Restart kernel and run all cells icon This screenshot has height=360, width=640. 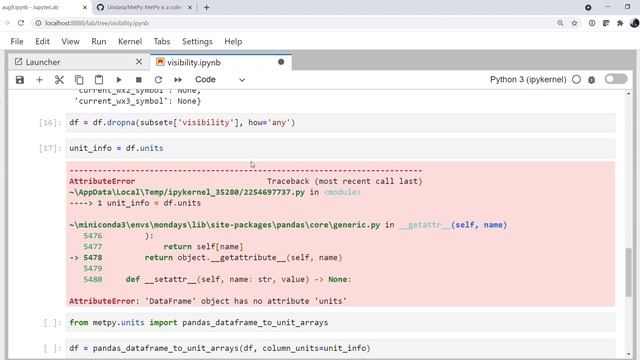(x=178, y=80)
